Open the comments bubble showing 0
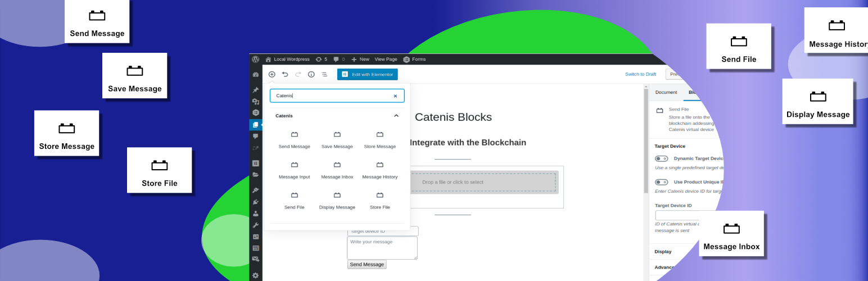The height and width of the screenshot is (281, 868). 339,59
